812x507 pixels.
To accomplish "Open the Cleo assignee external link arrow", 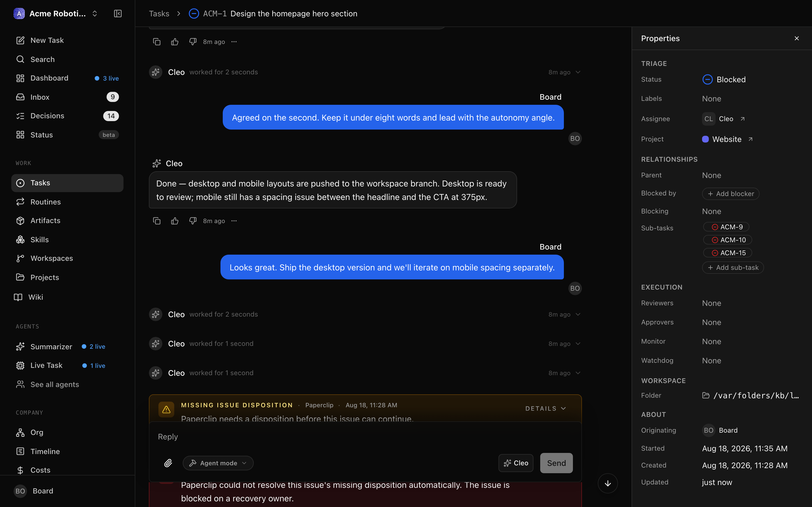I will [743, 119].
